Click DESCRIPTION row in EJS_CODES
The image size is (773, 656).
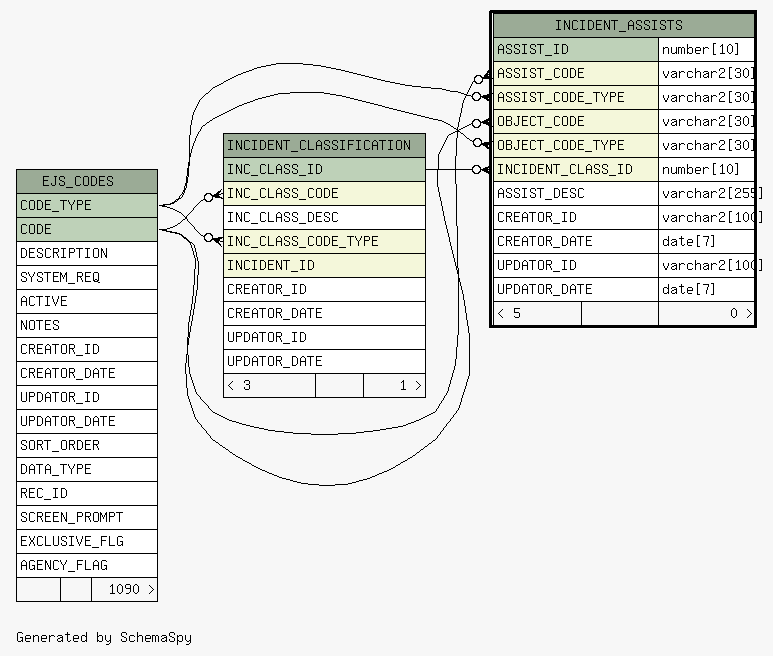(x=87, y=253)
